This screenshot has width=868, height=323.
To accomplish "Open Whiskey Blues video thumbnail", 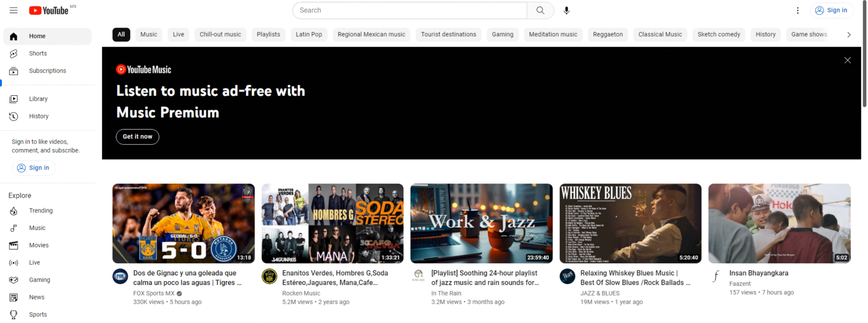I will pos(630,223).
